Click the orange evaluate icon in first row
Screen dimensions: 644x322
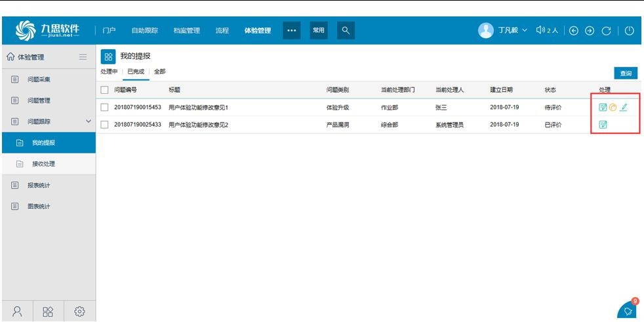click(x=613, y=108)
